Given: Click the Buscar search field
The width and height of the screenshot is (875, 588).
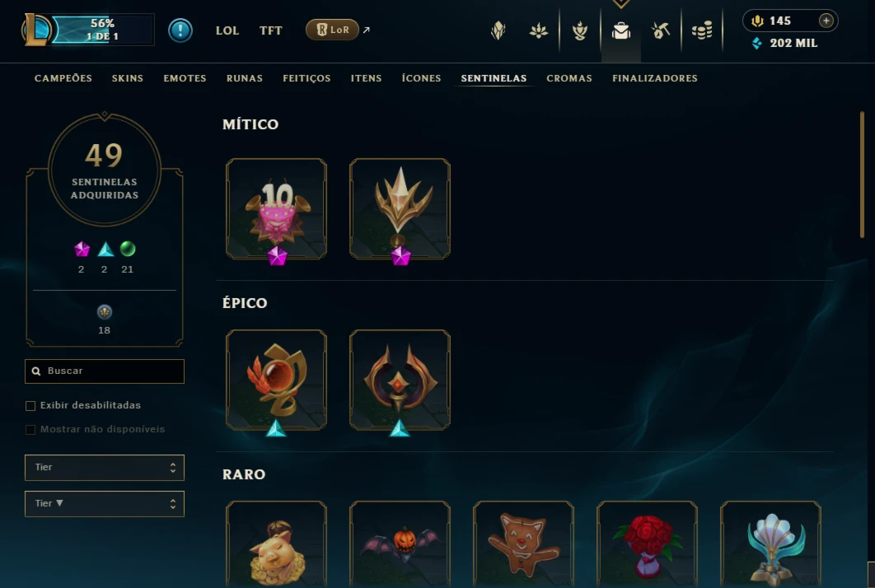Looking at the screenshot, I should coord(105,371).
